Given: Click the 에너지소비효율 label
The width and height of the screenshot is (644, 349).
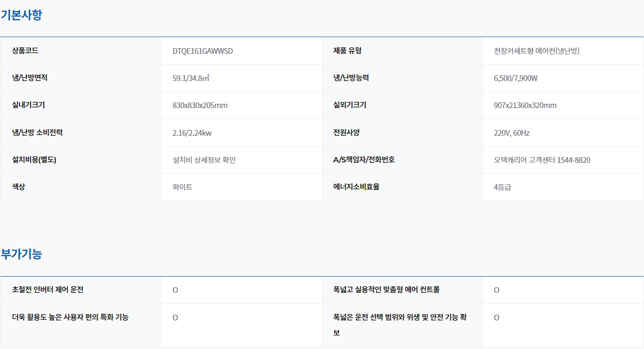Looking at the screenshot, I should click(x=356, y=187).
